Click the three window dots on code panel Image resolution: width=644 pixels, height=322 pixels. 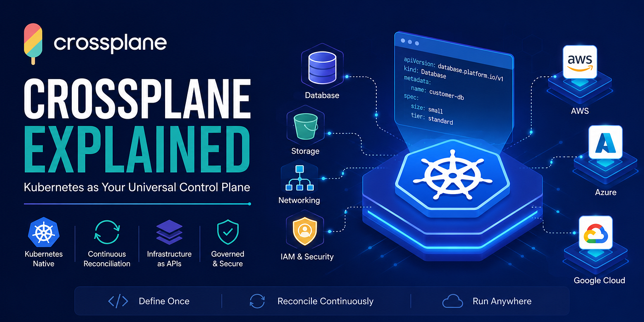coord(409,42)
